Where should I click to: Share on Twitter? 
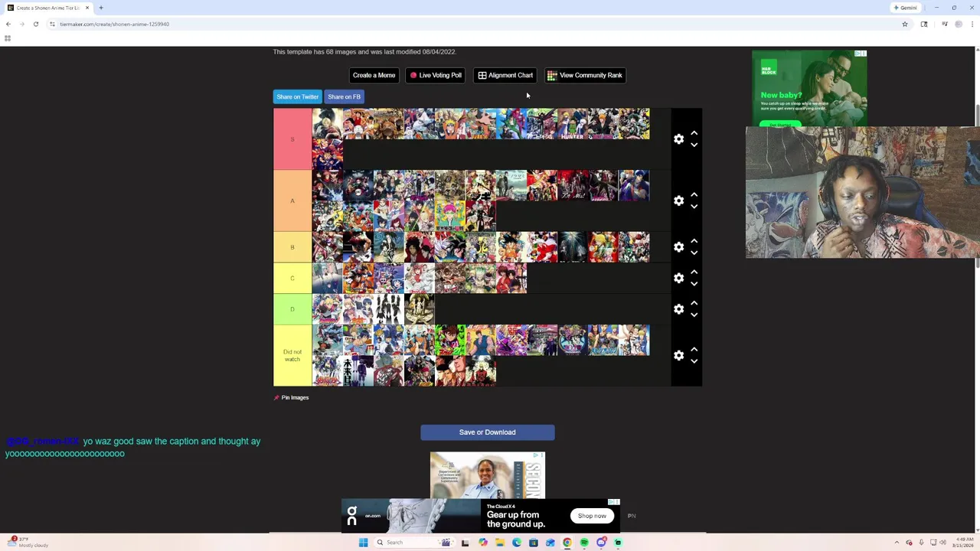[297, 96]
